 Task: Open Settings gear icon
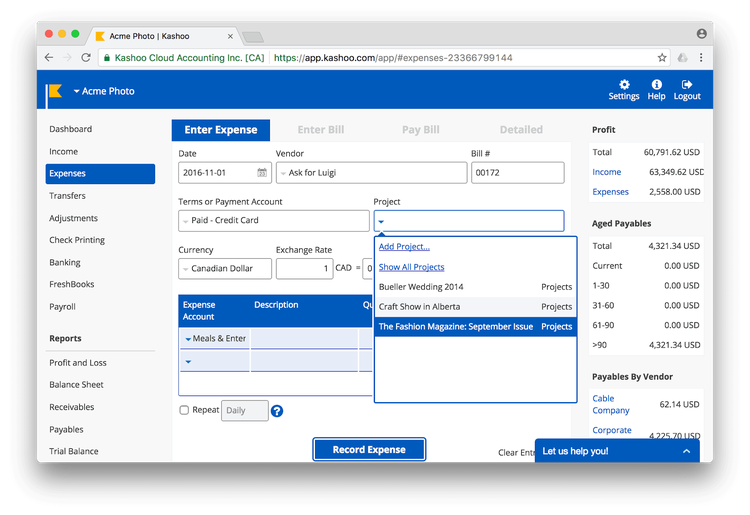(624, 85)
